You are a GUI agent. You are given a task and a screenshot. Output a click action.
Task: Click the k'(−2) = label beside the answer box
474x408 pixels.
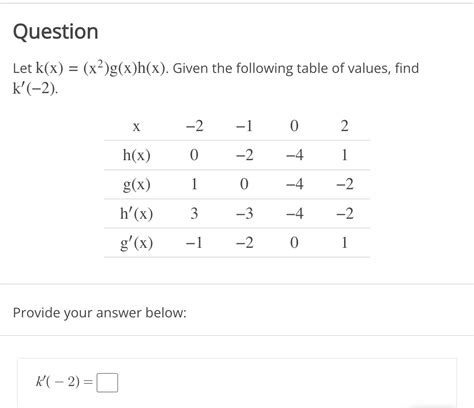click(64, 382)
